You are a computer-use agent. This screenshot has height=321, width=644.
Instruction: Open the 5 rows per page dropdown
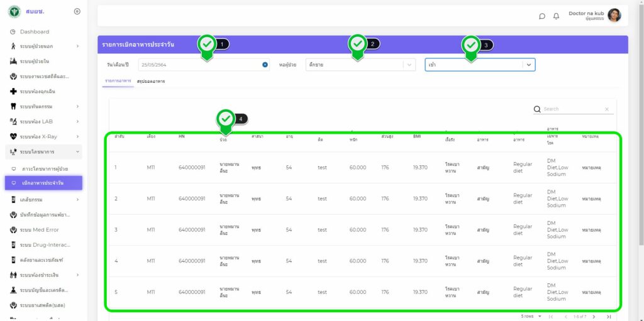pos(531,317)
